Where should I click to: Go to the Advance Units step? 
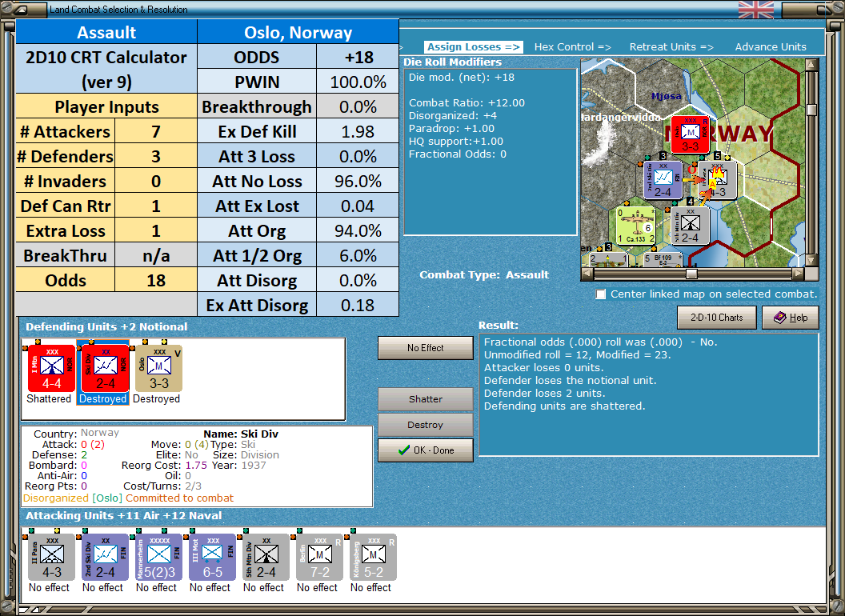click(x=771, y=47)
